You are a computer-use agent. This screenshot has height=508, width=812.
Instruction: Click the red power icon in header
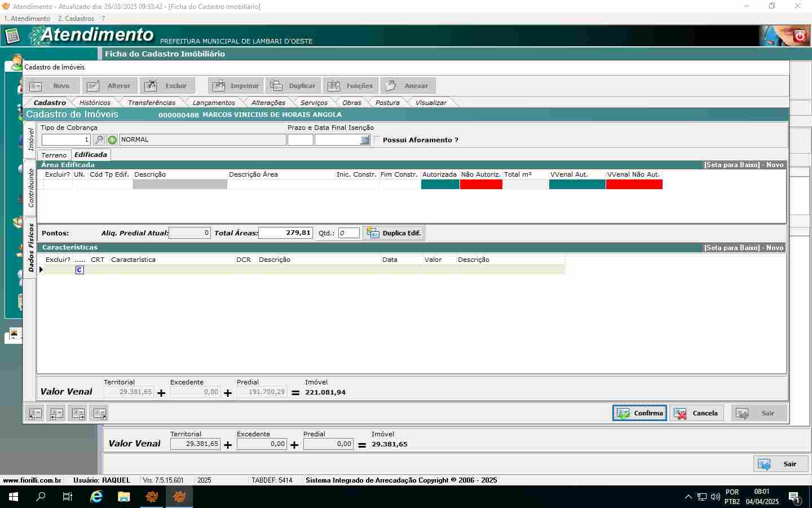pos(800,36)
